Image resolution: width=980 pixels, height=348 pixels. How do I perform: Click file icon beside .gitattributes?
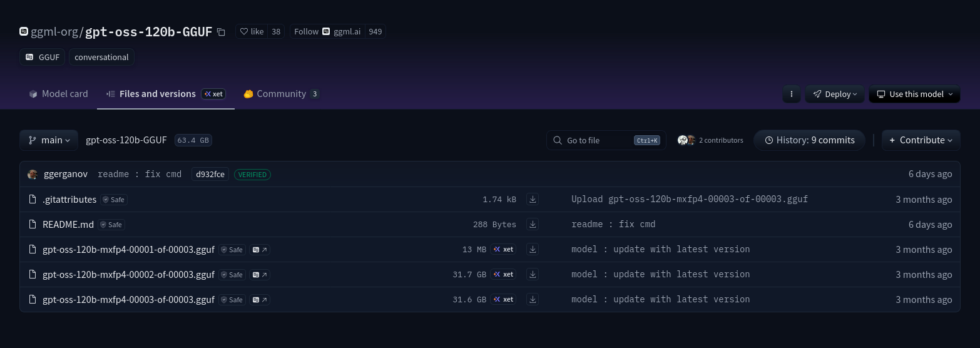pos(33,199)
